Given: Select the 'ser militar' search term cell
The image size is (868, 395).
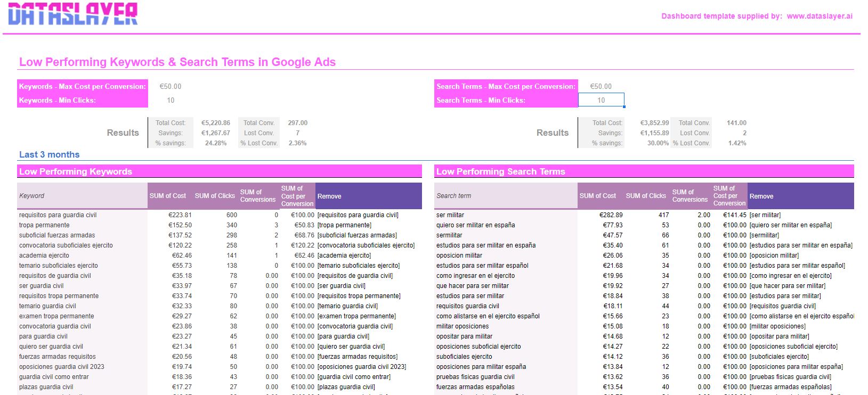Looking at the screenshot, I should (x=450, y=215).
